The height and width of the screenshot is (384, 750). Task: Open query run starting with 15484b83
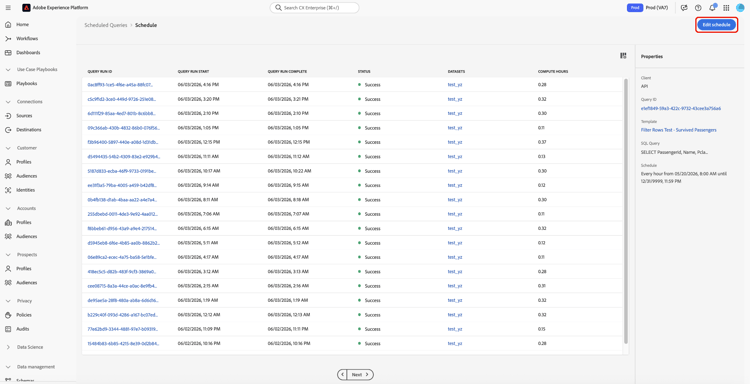[123, 343]
